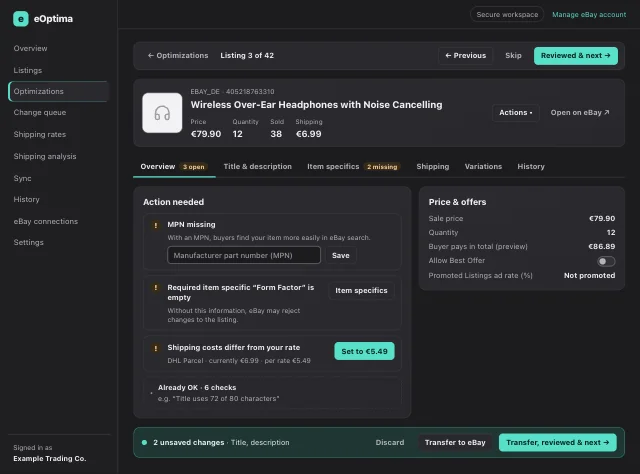Open Item specifics from Form Factor warning
640x474 pixels.
pyautogui.click(x=361, y=290)
